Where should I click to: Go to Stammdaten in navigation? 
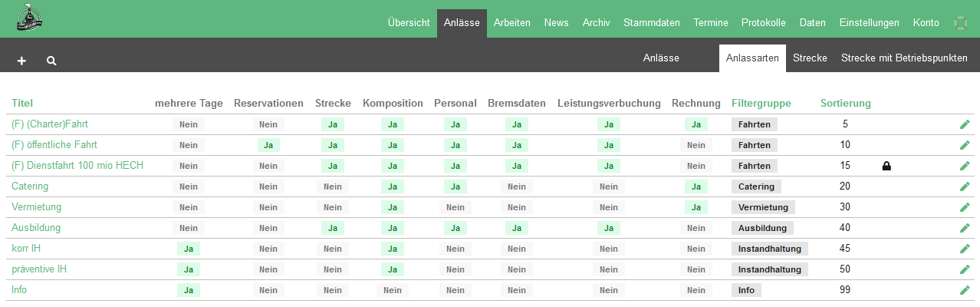[x=651, y=23]
